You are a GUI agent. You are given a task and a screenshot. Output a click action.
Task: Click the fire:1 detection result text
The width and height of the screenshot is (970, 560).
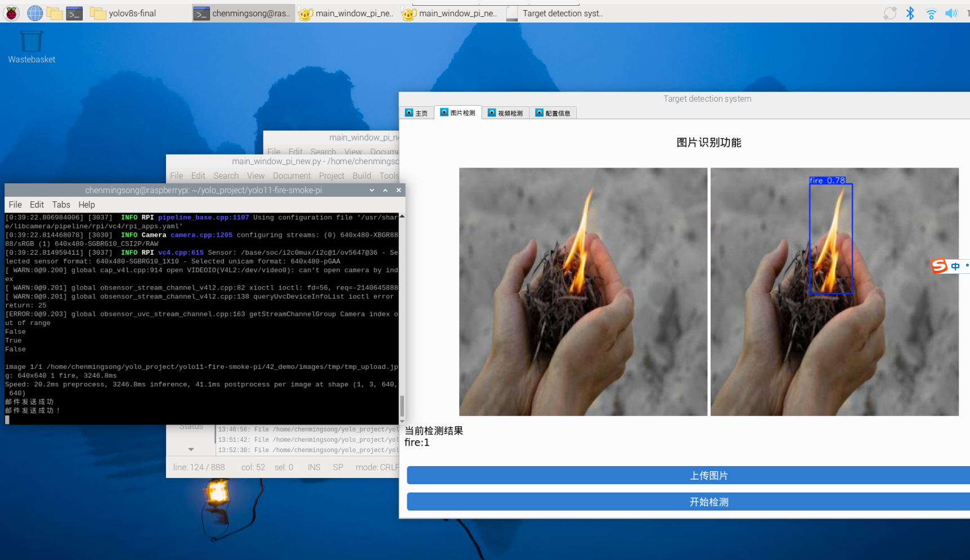(417, 442)
